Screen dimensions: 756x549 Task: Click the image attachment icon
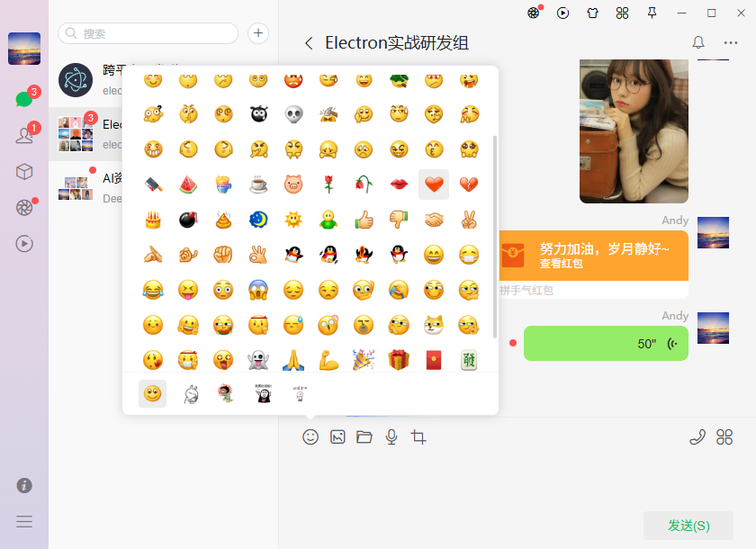point(337,436)
